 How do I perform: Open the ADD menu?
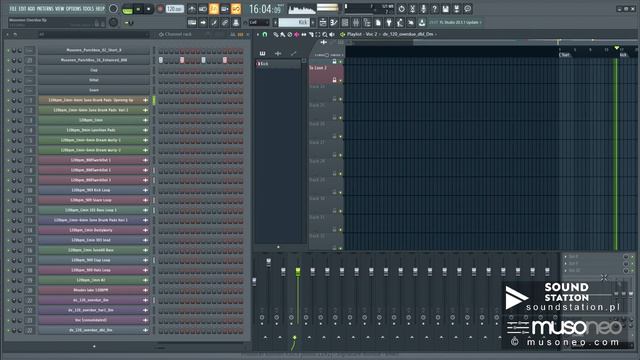[31, 9]
